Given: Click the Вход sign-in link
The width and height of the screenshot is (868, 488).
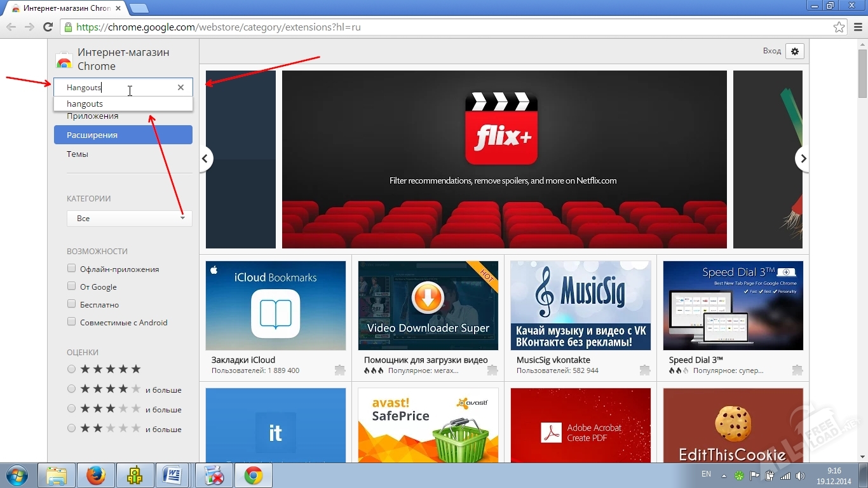Looking at the screenshot, I should tap(771, 51).
